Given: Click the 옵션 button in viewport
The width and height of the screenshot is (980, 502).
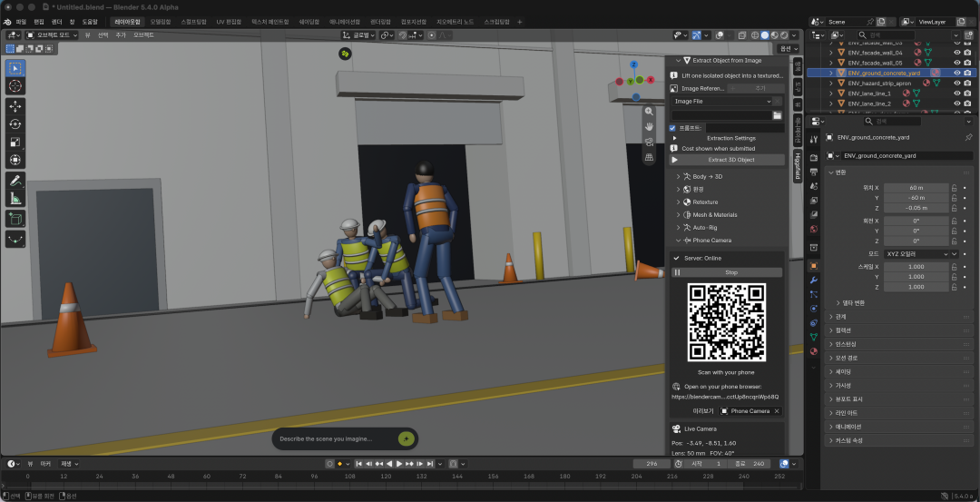Looking at the screenshot, I should pos(788,49).
